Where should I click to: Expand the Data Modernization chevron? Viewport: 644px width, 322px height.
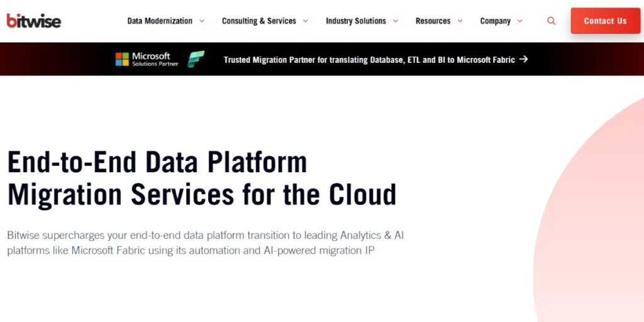pos(202,21)
